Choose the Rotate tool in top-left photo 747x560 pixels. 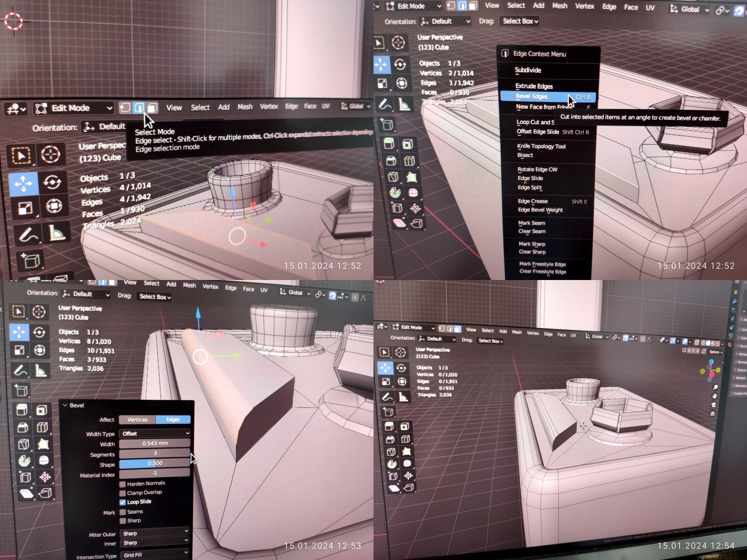coord(52,182)
